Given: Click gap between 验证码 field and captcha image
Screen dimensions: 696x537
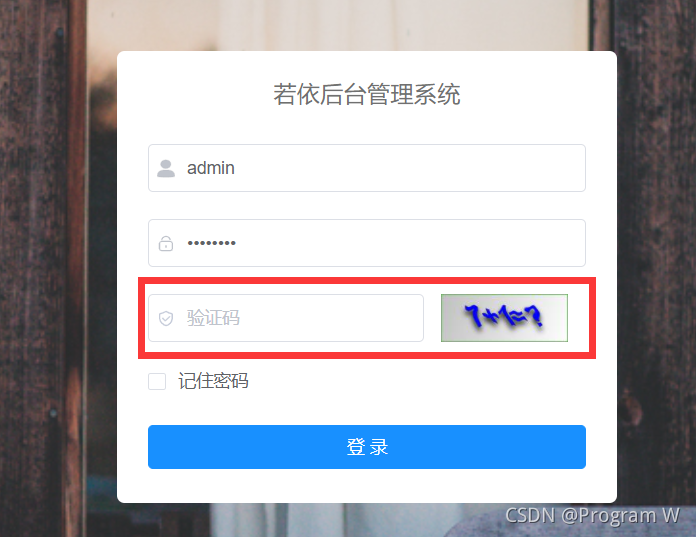Looking at the screenshot, I should click(x=432, y=318).
